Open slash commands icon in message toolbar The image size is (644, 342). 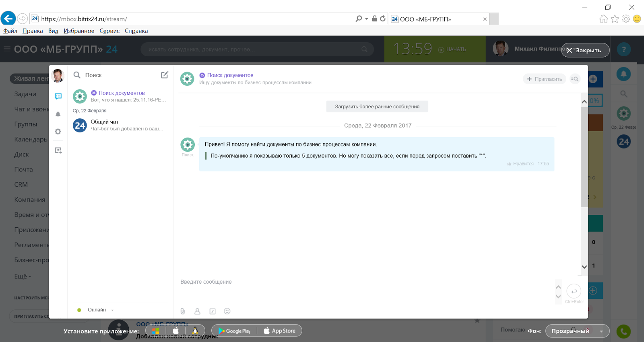tap(213, 311)
